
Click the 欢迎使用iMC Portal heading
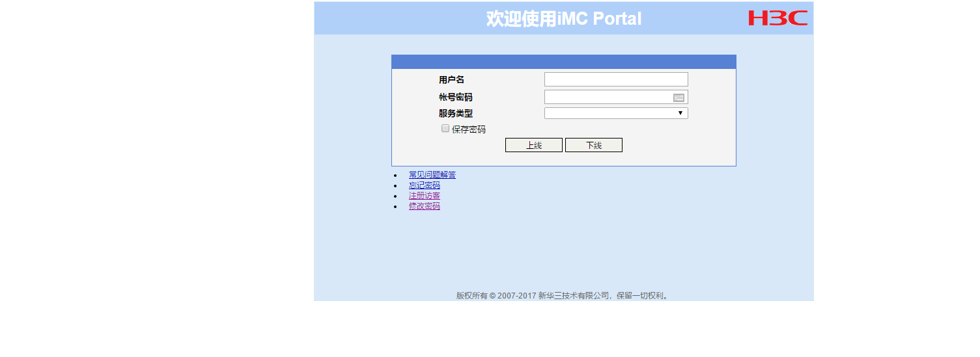coord(564,19)
